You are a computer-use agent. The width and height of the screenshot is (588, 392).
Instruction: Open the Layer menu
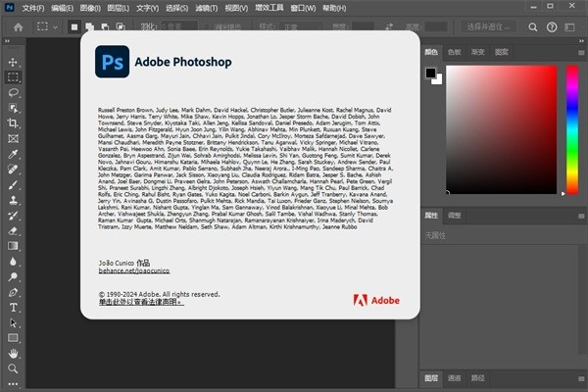tap(119, 8)
